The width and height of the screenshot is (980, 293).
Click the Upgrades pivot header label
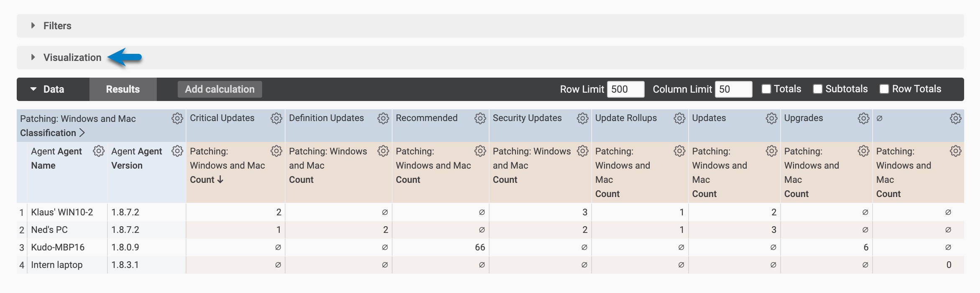click(804, 118)
